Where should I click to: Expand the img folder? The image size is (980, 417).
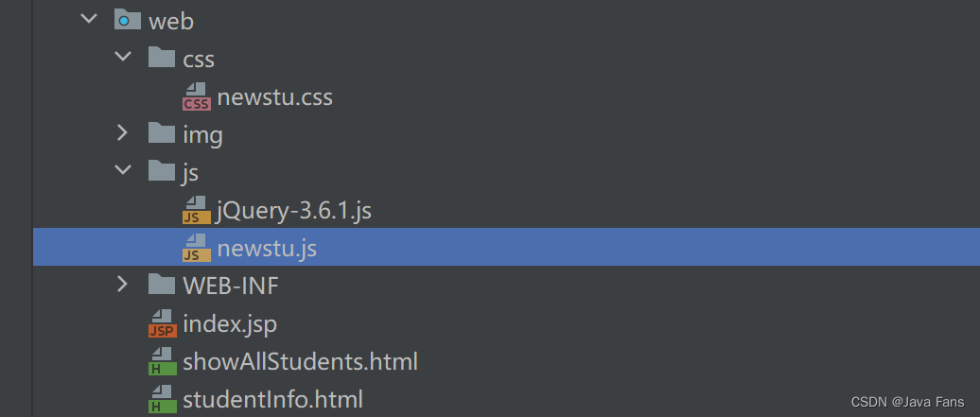pyautogui.click(x=122, y=134)
